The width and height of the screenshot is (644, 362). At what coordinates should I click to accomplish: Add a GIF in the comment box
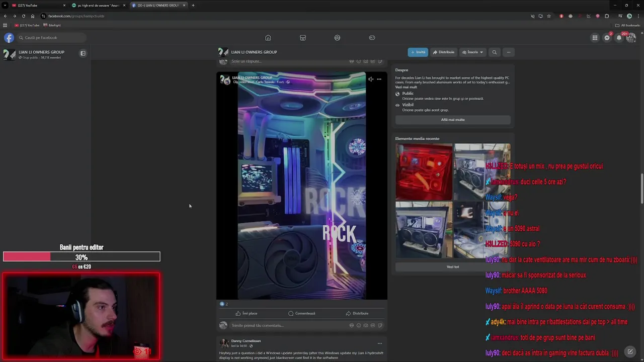373,325
